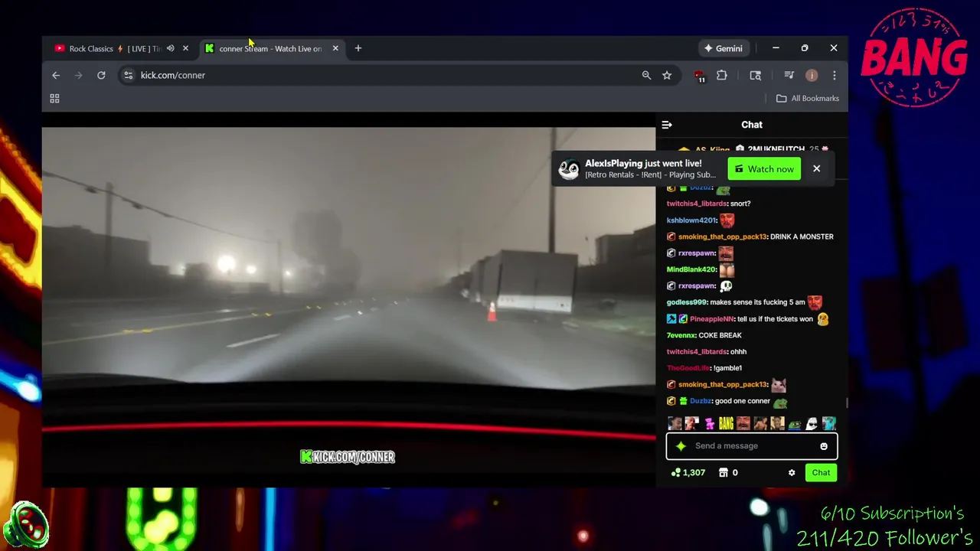Image resolution: width=980 pixels, height=551 pixels.
Task: Open TheGoodLife username in chat
Action: (688, 368)
